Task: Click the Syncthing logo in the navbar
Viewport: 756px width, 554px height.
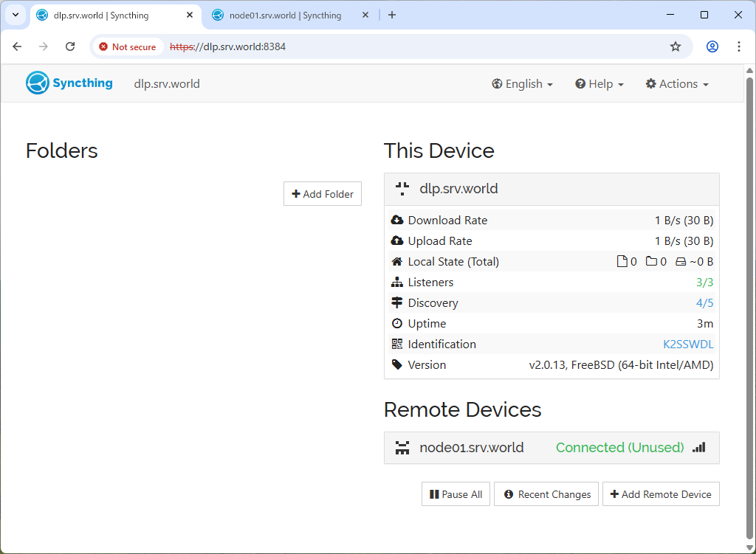Action: coord(69,83)
